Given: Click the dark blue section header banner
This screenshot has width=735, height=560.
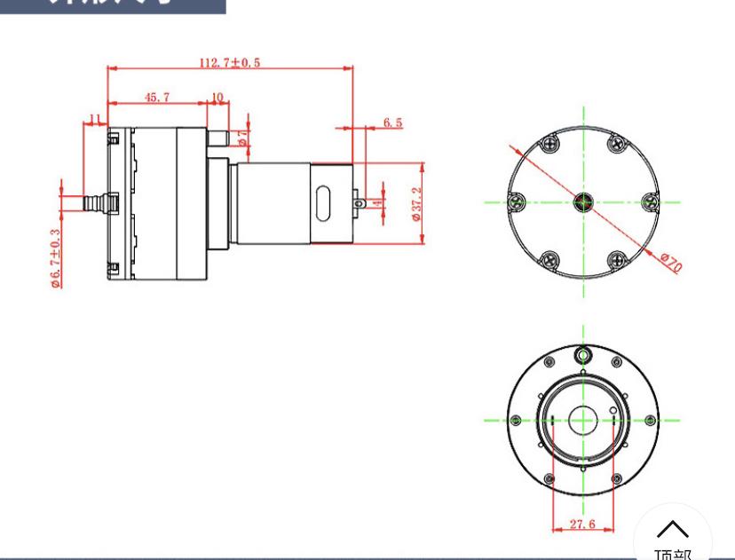Looking at the screenshot, I should tap(113, 5).
